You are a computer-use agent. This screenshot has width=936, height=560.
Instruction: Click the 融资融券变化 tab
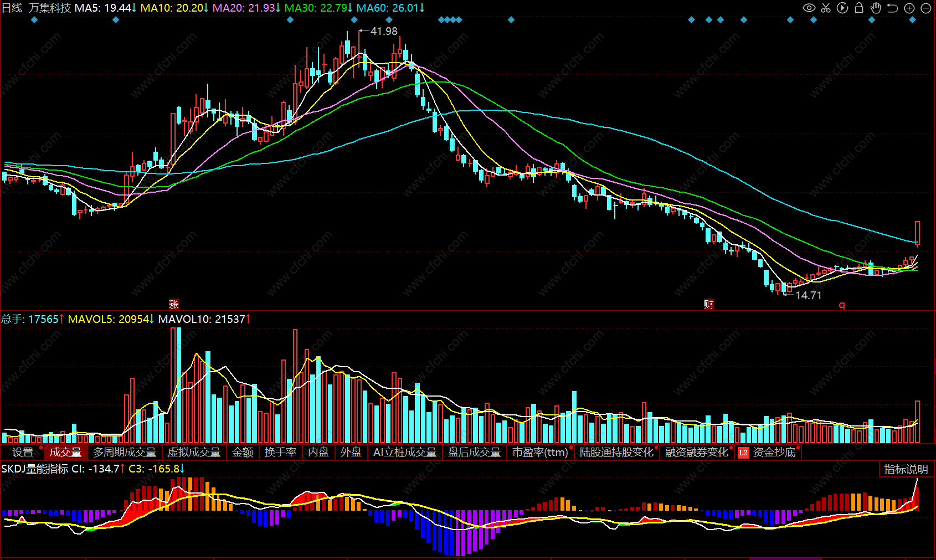point(697,453)
